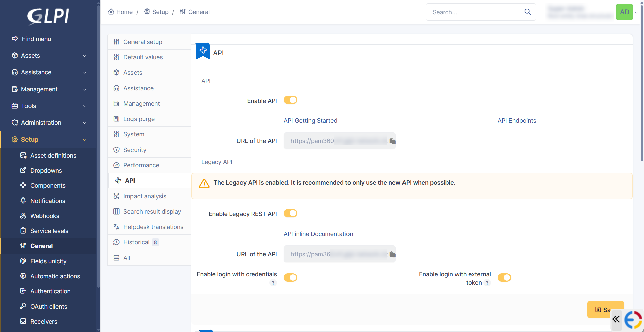Copy the Legacy API URL with clipboard icon
This screenshot has height=332, width=644.
click(392, 254)
